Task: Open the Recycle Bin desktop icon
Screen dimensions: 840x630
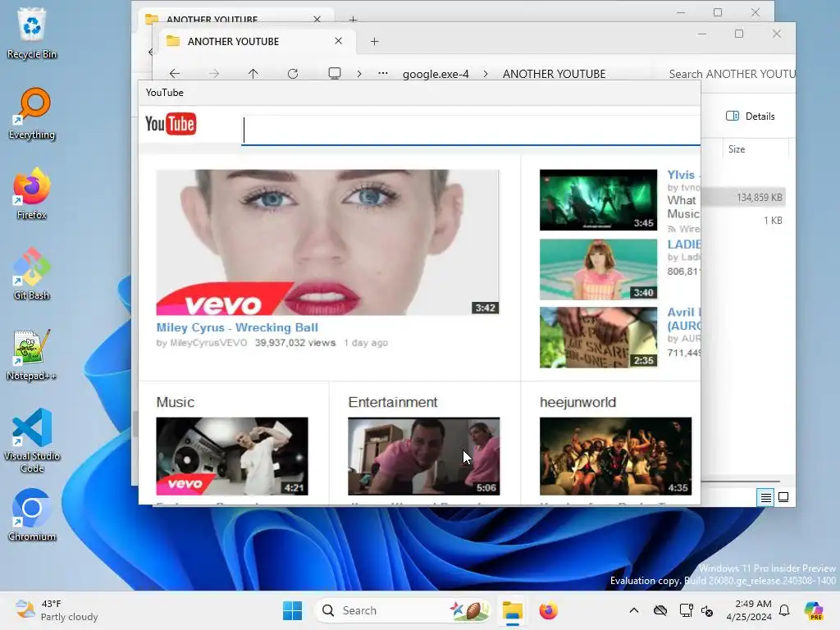Action: [32, 33]
